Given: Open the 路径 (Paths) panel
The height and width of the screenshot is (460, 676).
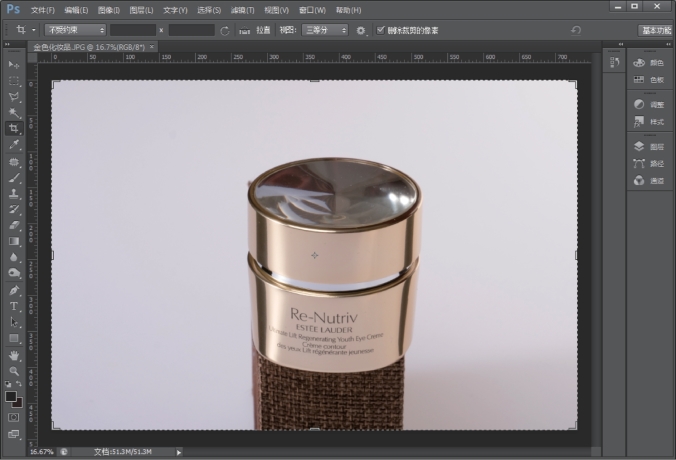Looking at the screenshot, I should [648, 163].
